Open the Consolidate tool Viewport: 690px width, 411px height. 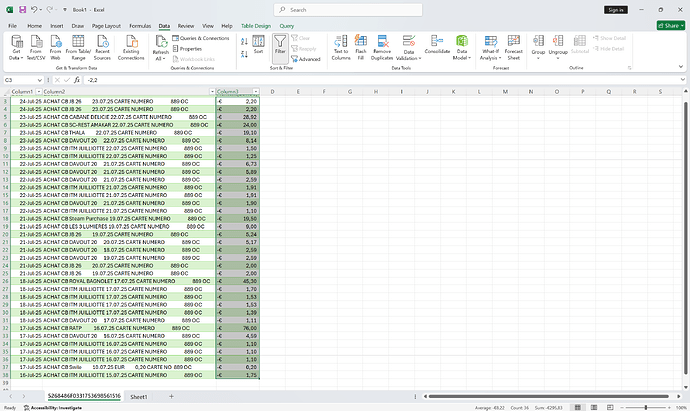pos(437,44)
